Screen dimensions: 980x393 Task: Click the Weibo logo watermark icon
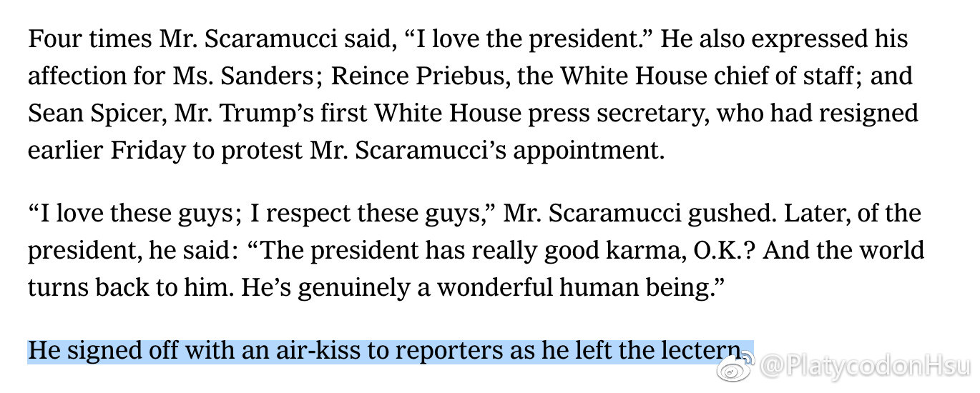coord(735,368)
